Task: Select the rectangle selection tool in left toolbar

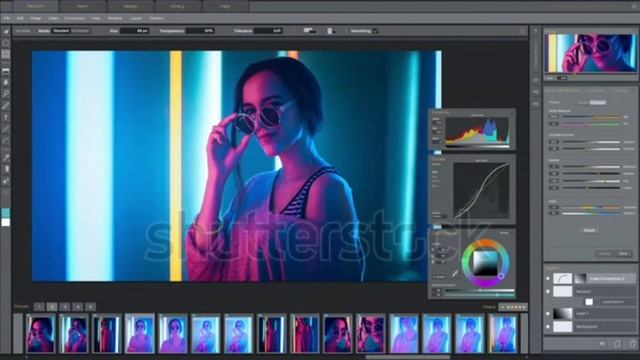Action: pos(6,54)
